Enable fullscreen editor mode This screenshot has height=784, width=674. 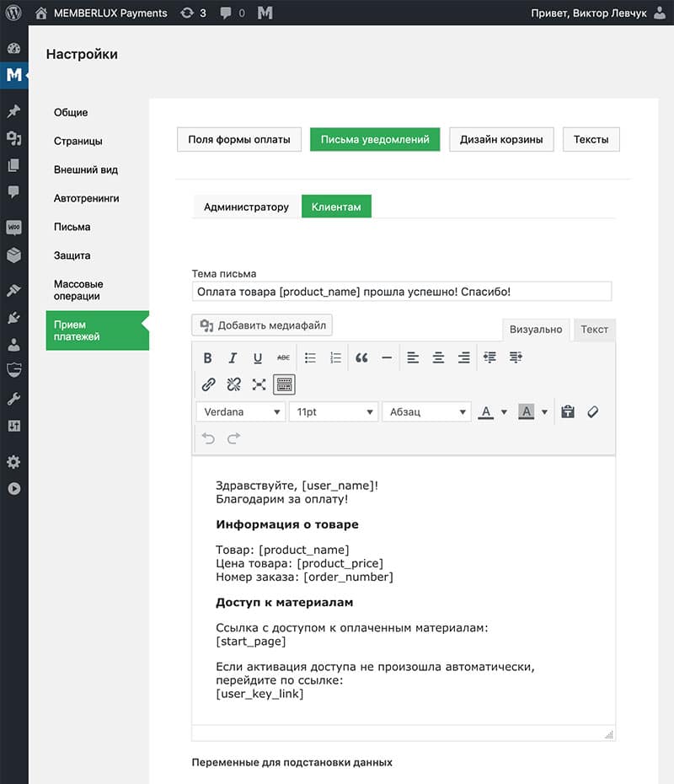pos(259,384)
